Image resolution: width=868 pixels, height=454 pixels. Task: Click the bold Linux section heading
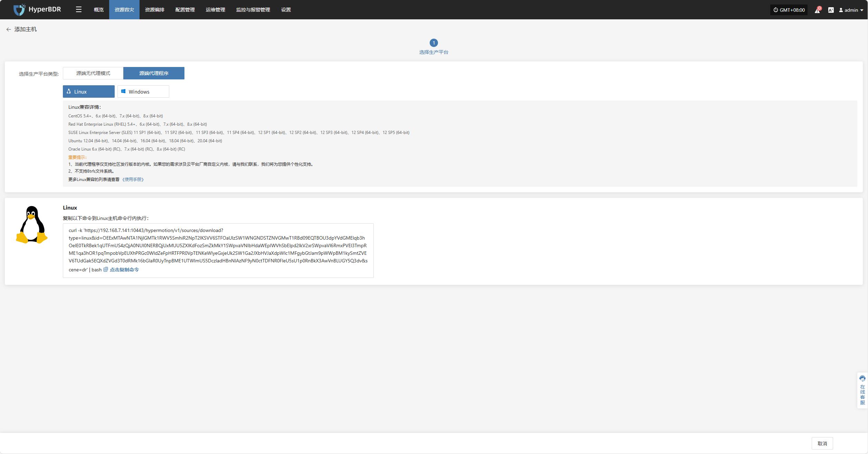[x=70, y=207]
